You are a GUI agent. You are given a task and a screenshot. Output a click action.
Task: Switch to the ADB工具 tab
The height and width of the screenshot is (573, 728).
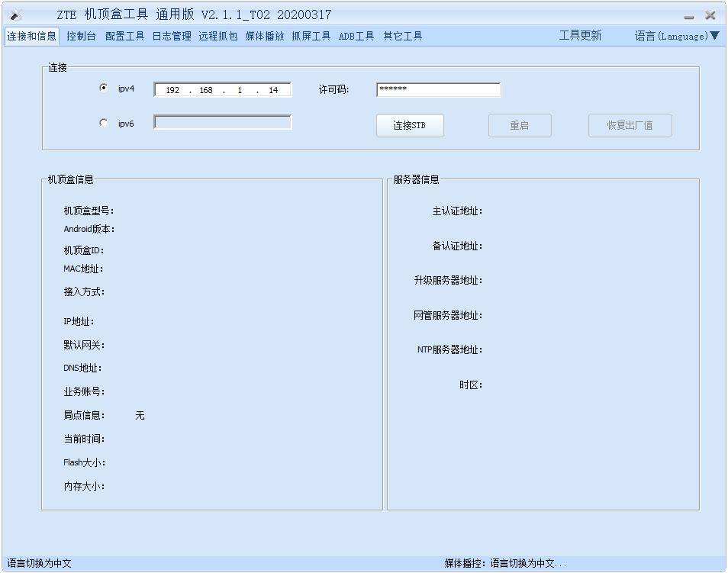click(356, 36)
